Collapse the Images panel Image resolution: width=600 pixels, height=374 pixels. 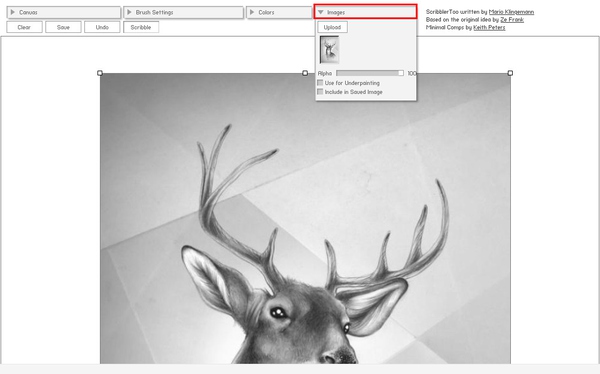(x=365, y=12)
